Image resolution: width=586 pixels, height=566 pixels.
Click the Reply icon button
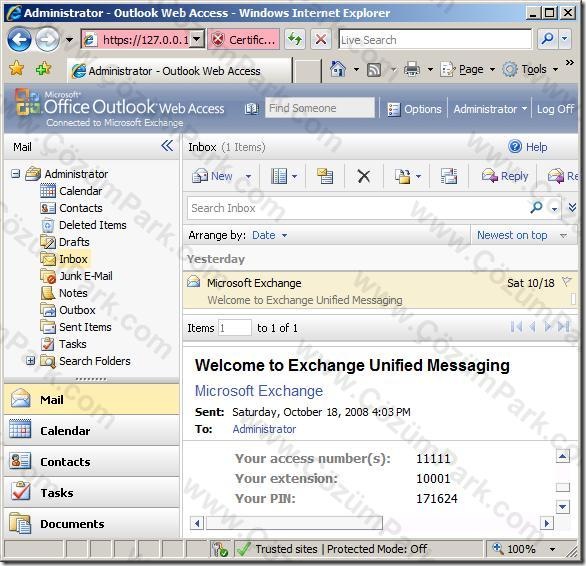click(505, 176)
